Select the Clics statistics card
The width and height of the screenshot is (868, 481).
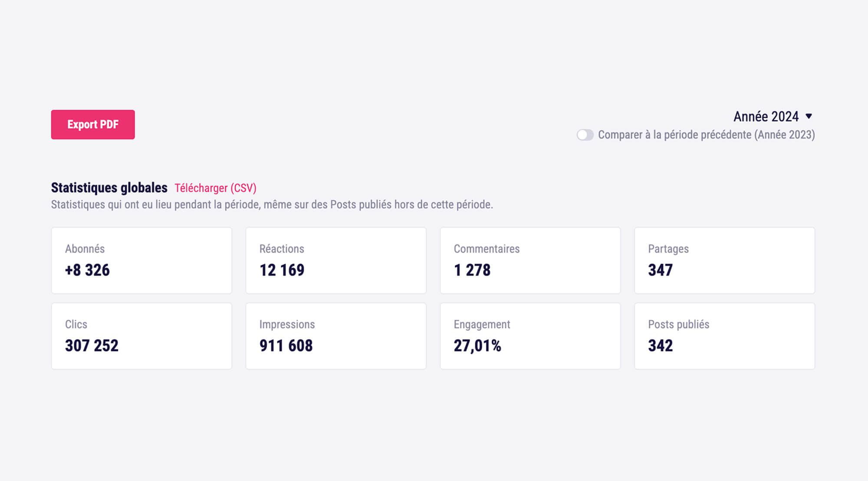coord(141,336)
